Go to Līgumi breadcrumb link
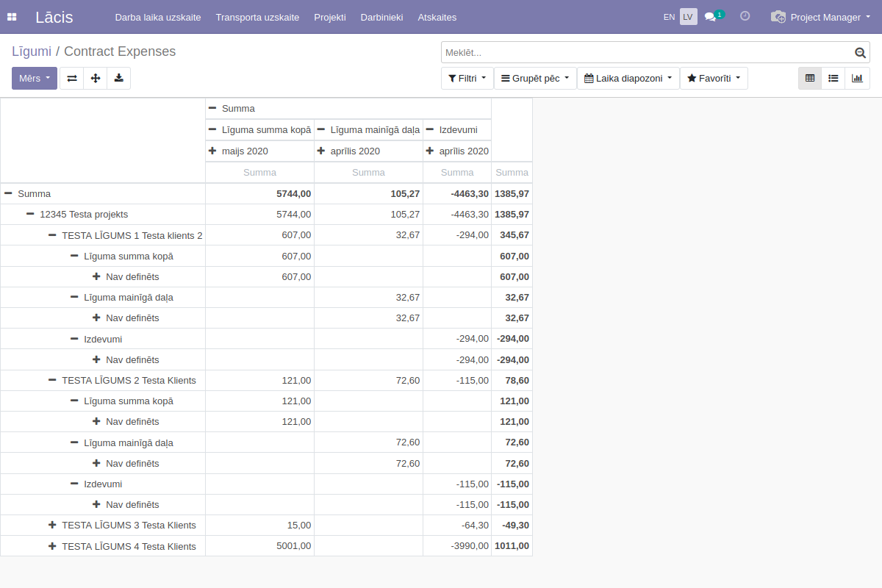 (x=32, y=51)
